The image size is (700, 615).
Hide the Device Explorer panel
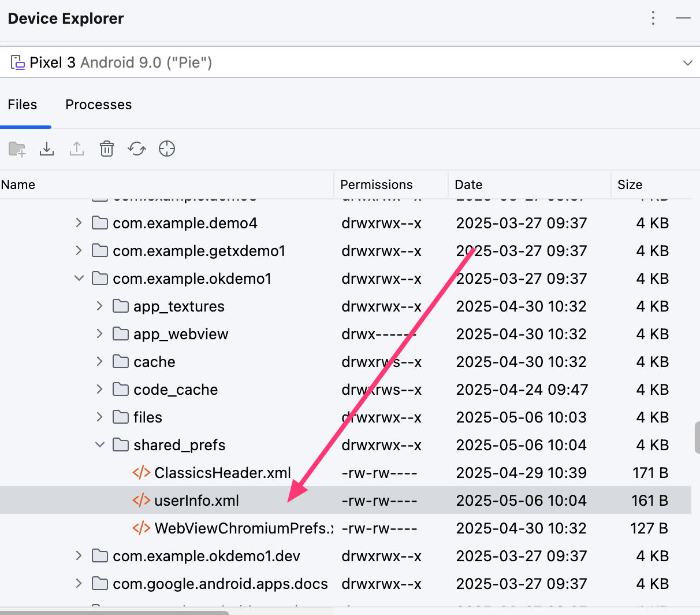[x=683, y=18]
